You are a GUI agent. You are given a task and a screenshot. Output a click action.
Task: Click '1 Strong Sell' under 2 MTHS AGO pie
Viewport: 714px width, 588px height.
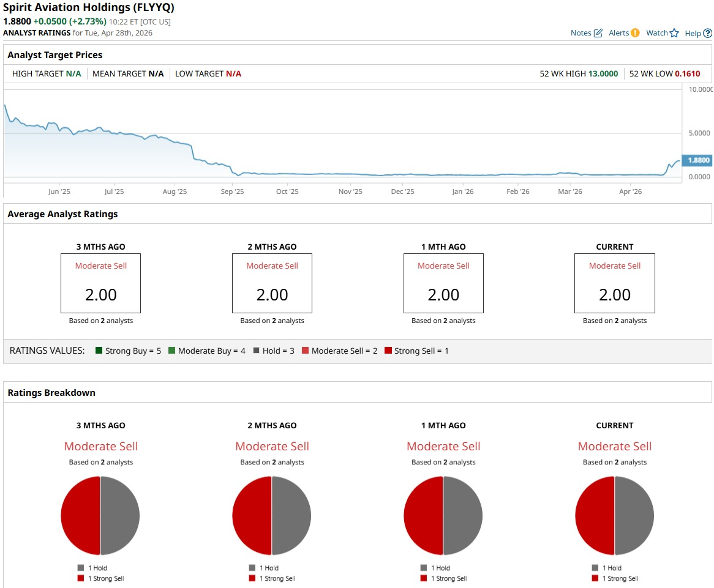pos(272,578)
